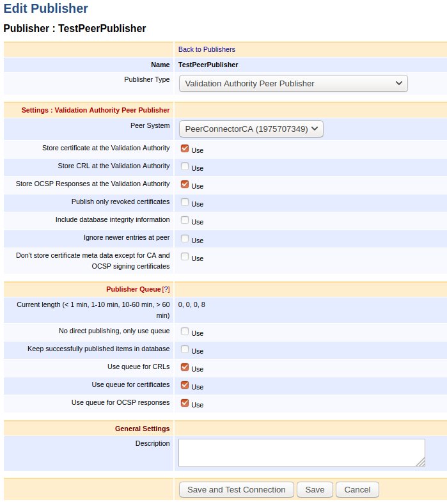
Task: Tick Ignore newer entries at peer
Action: 185,239
